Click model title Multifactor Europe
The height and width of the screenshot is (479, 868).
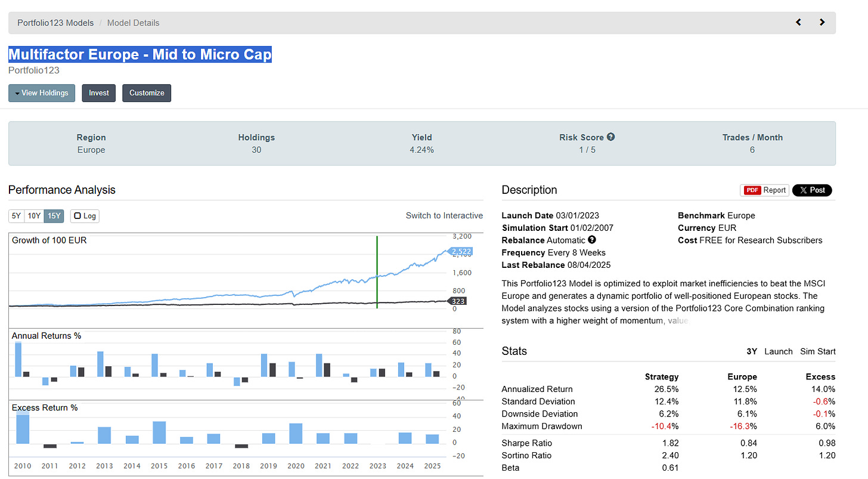coord(140,55)
